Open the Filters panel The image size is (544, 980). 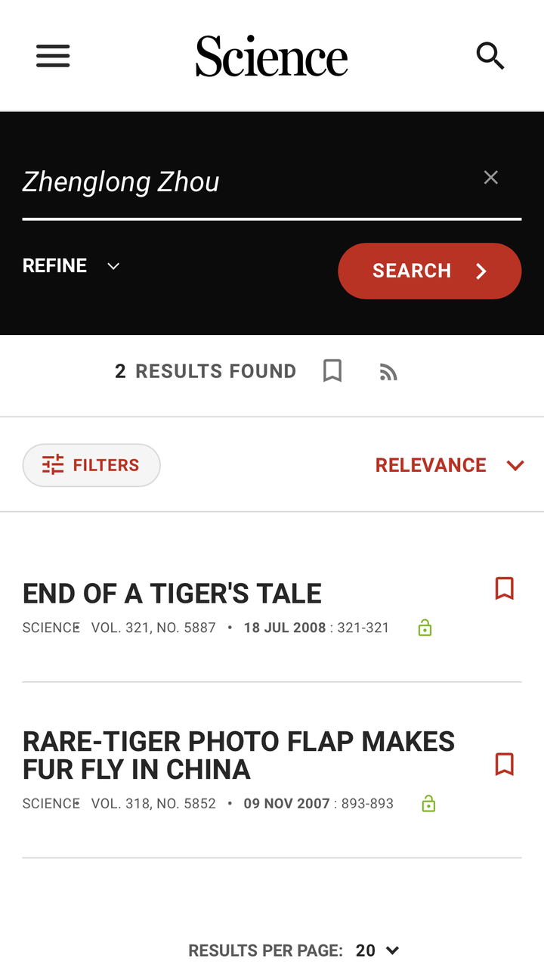(x=91, y=465)
